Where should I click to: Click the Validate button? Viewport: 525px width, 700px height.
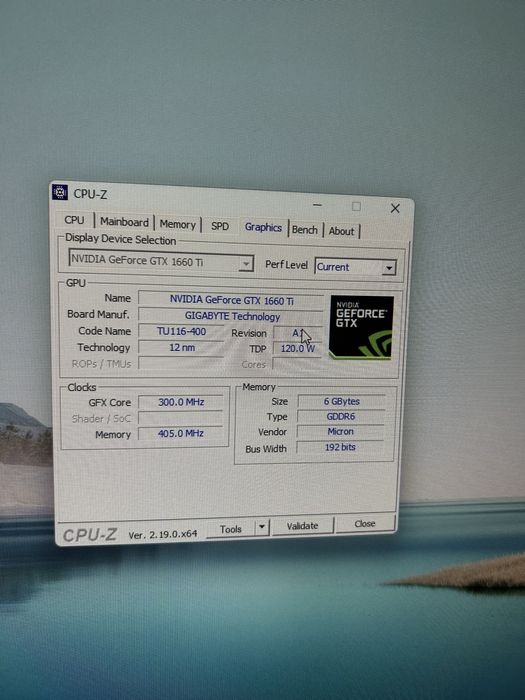click(303, 525)
